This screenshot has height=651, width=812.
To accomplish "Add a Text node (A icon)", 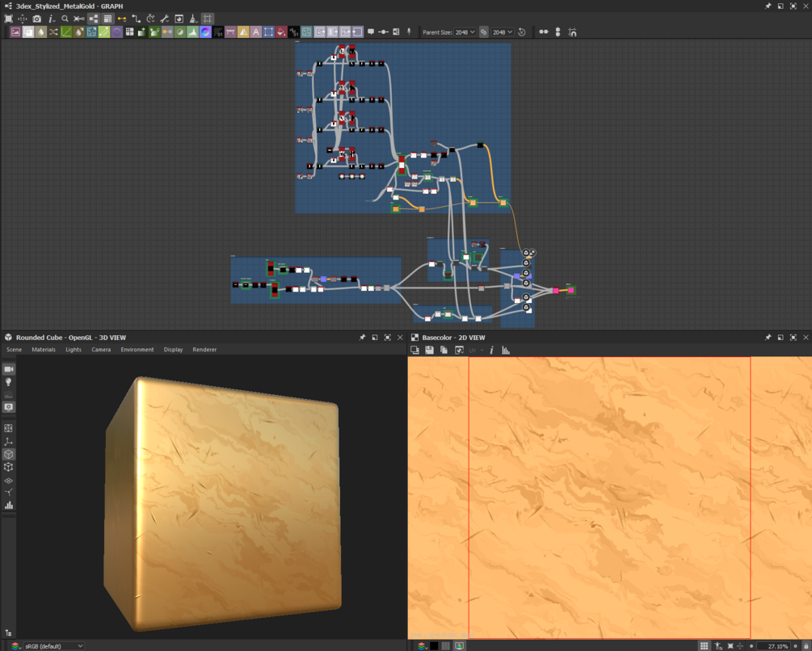I will [x=256, y=32].
